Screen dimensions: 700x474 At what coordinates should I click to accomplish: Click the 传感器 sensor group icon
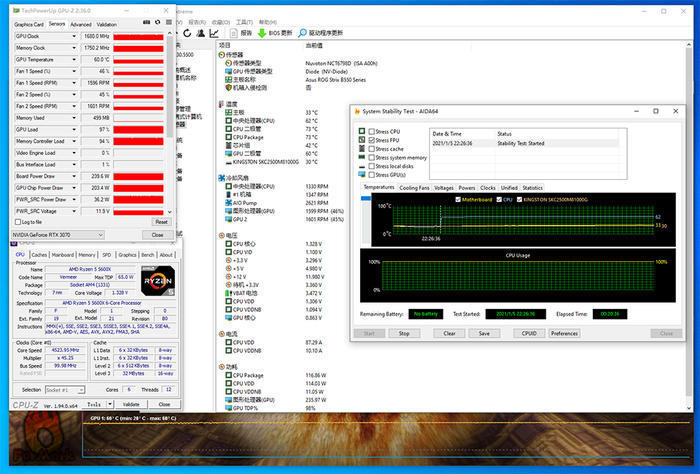[x=221, y=55]
